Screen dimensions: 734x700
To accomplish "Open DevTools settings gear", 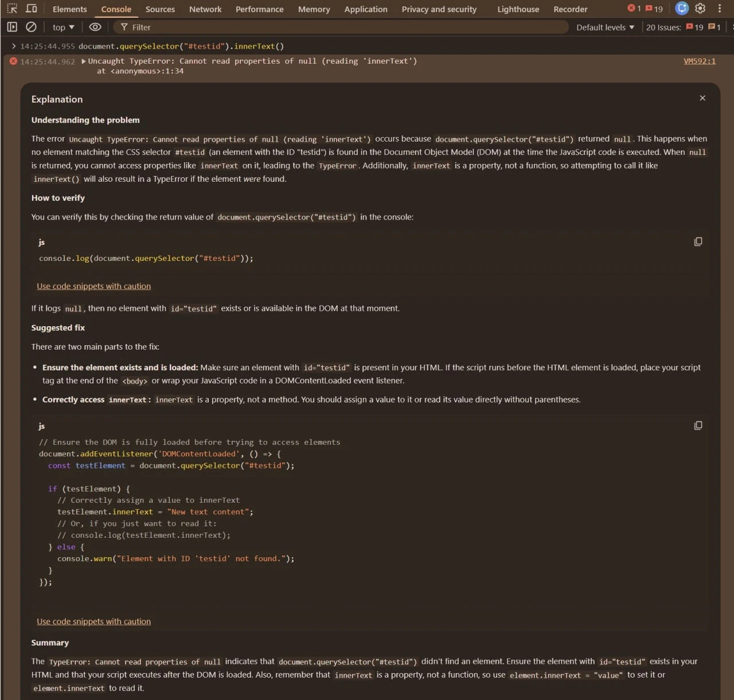I will 700,9.
